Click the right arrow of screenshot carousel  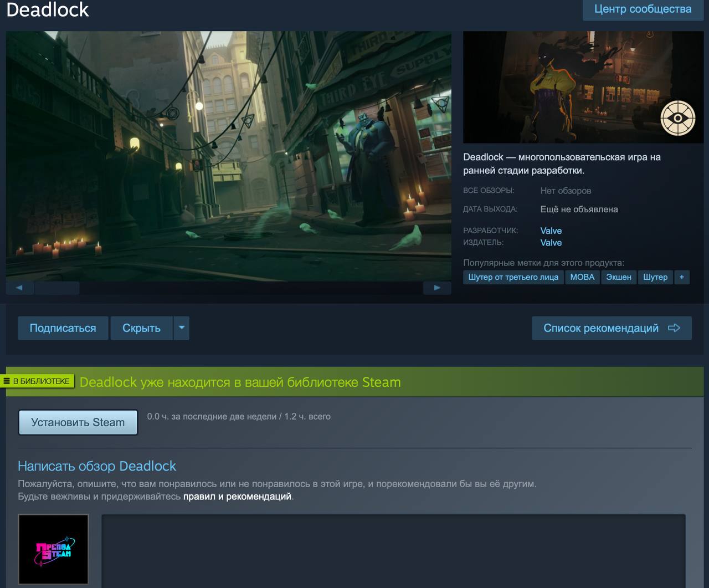coord(437,288)
